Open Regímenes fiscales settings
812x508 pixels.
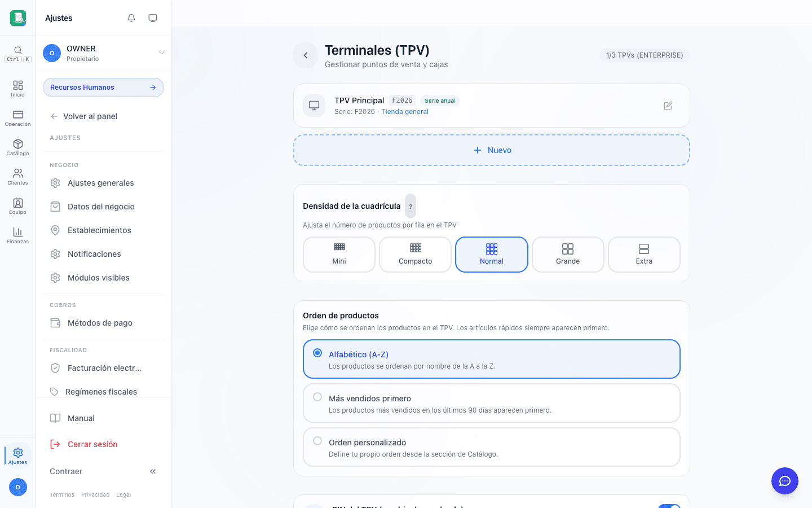(x=104, y=392)
